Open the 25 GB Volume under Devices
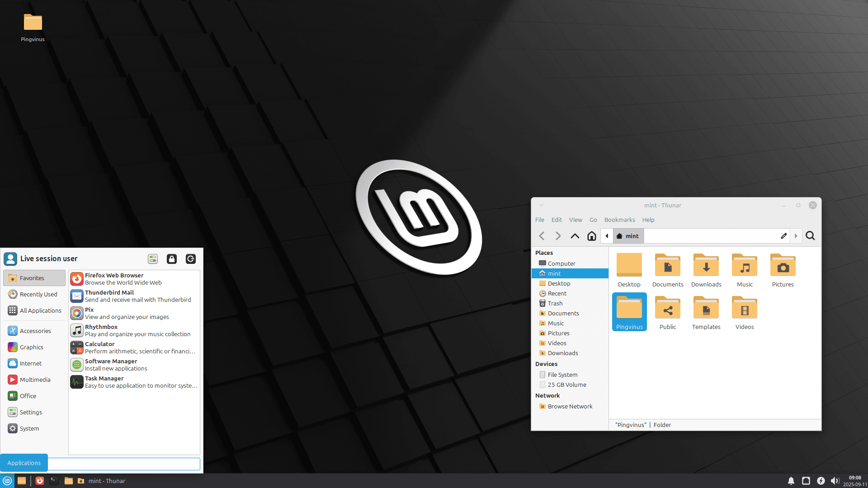Viewport: 868px width, 488px height. (x=566, y=385)
